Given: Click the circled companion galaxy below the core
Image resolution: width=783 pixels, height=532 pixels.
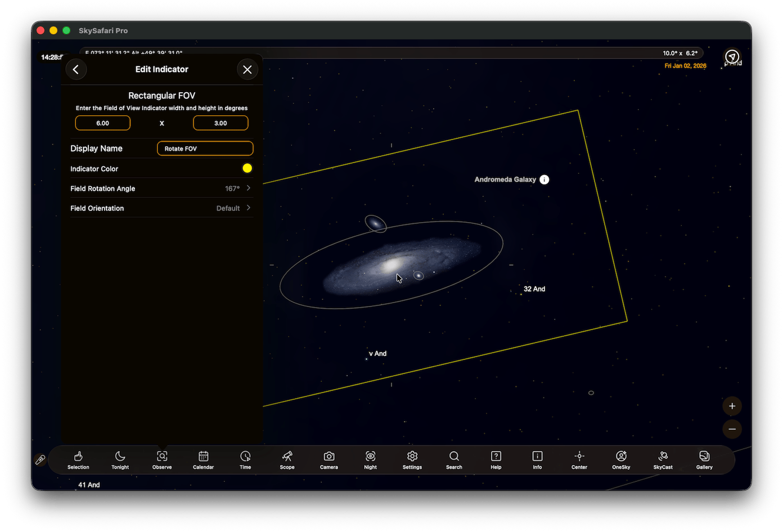Looking at the screenshot, I should tap(418, 276).
